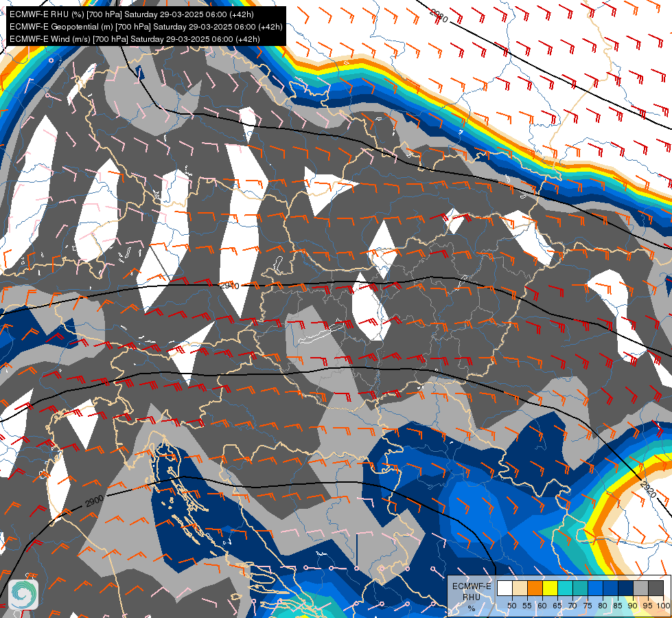Select the navy 85-90 legend swatch

click(x=626, y=588)
